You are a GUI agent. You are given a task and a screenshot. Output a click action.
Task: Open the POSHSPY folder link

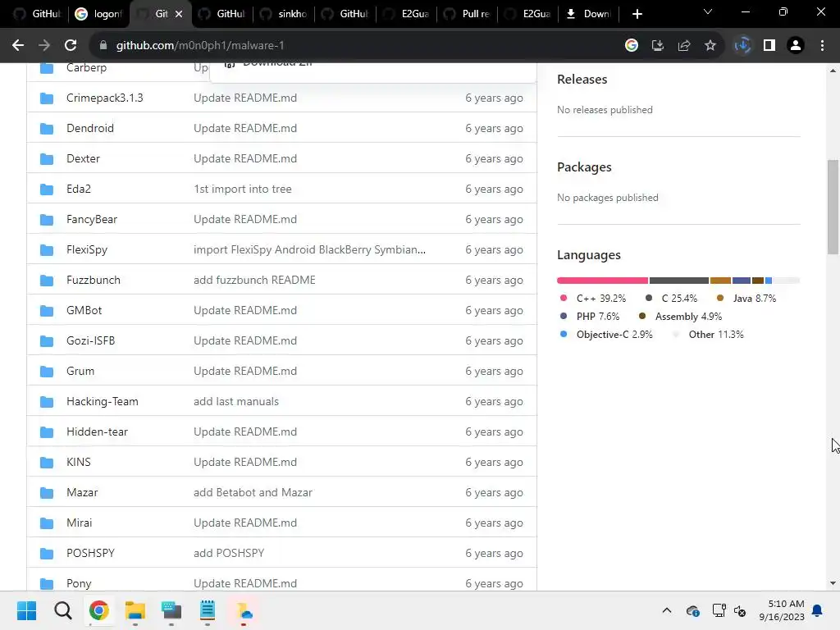tap(90, 554)
